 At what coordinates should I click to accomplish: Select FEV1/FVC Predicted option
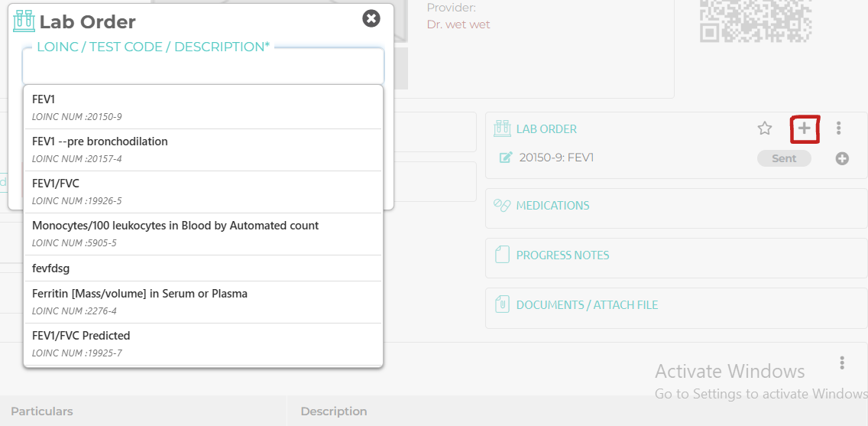202,344
